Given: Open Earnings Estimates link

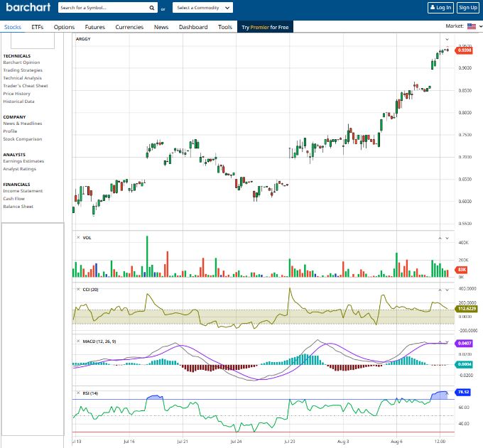Looking at the screenshot, I should pos(23,160).
